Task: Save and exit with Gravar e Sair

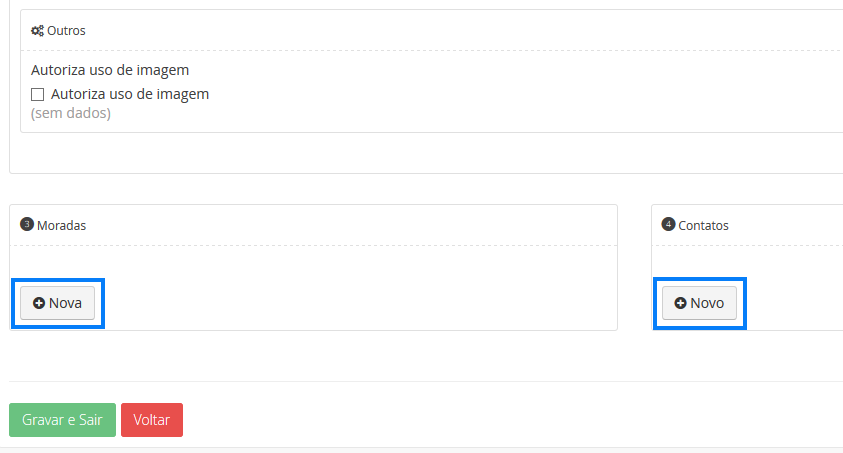Action: point(62,420)
